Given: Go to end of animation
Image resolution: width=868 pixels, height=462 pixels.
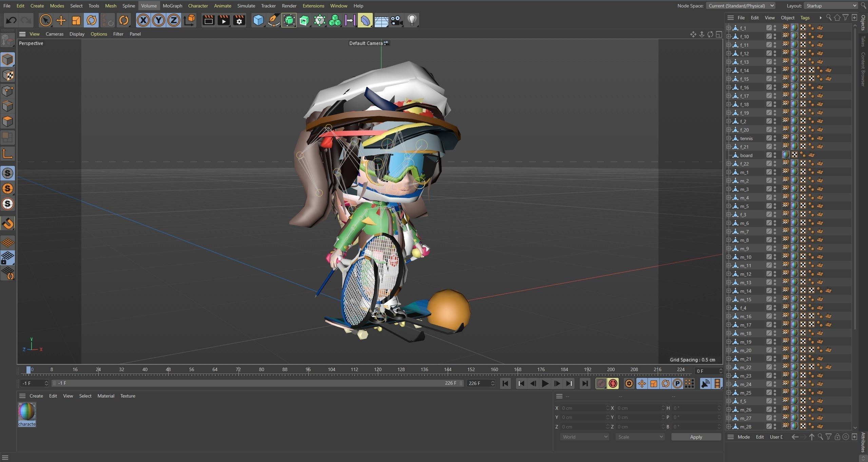Looking at the screenshot, I should (585, 383).
